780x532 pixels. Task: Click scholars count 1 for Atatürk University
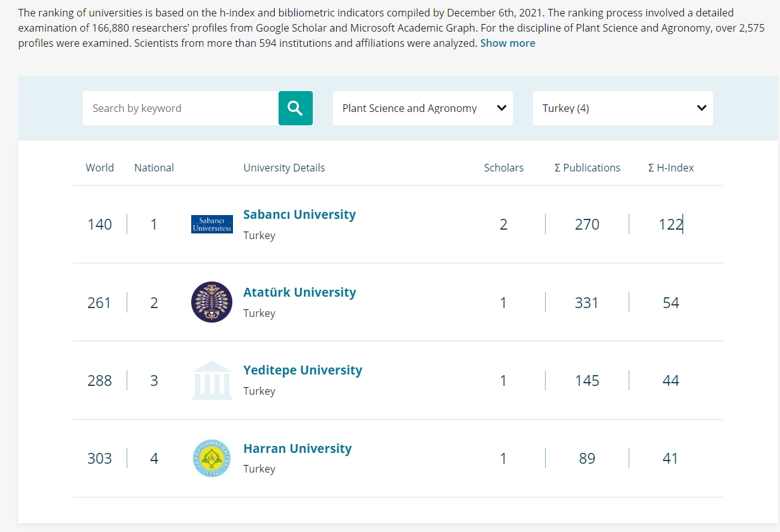click(x=503, y=303)
